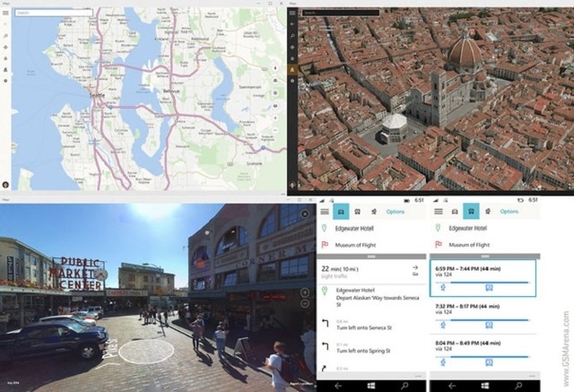This screenshot has height=392, width=574.
Task: Select car mode tab on transit phone
Action: [455, 212]
